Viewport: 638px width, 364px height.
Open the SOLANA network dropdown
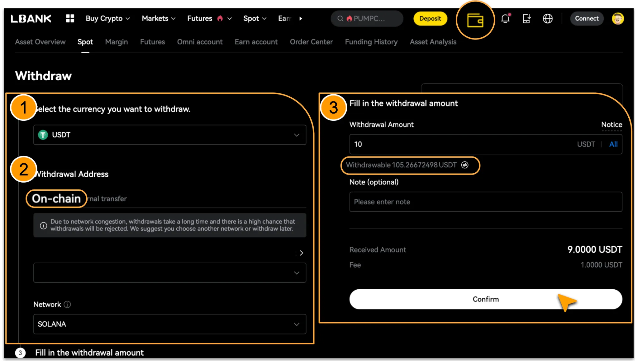click(x=170, y=324)
